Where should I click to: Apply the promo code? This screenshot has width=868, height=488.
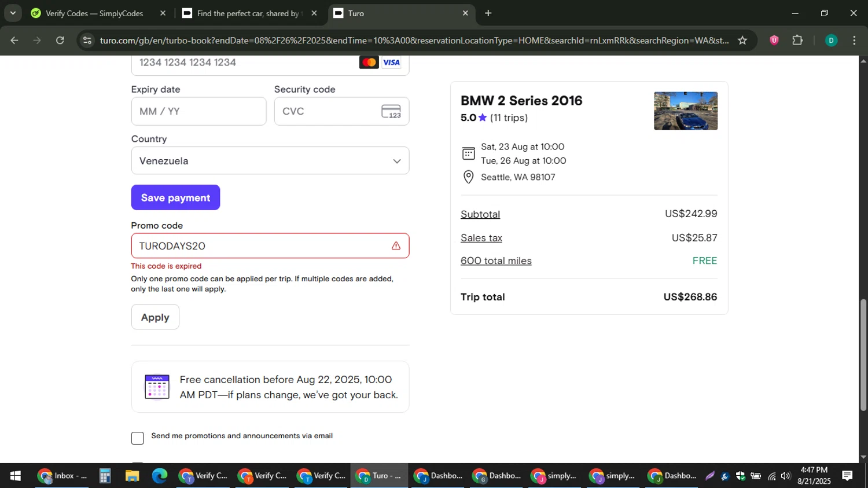pos(155,317)
